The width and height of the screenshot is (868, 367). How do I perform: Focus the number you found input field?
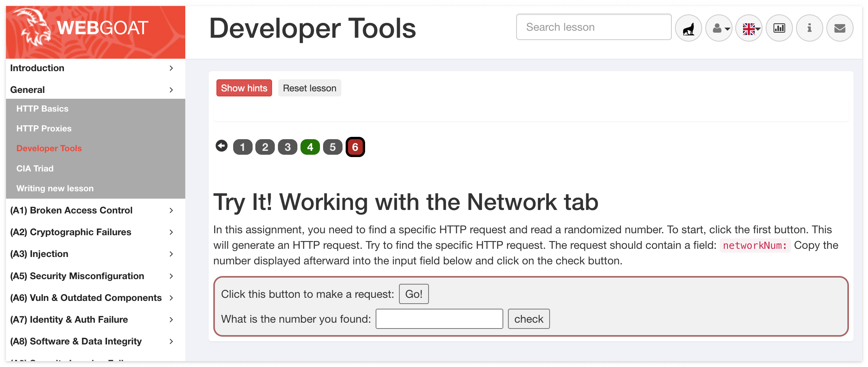(439, 319)
